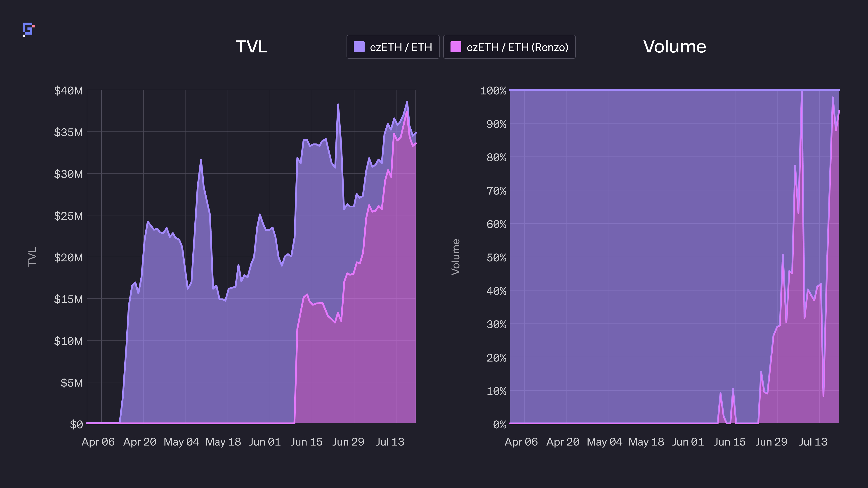
Task: Click the 20% label on the Volume axis
Action: click(x=496, y=358)
